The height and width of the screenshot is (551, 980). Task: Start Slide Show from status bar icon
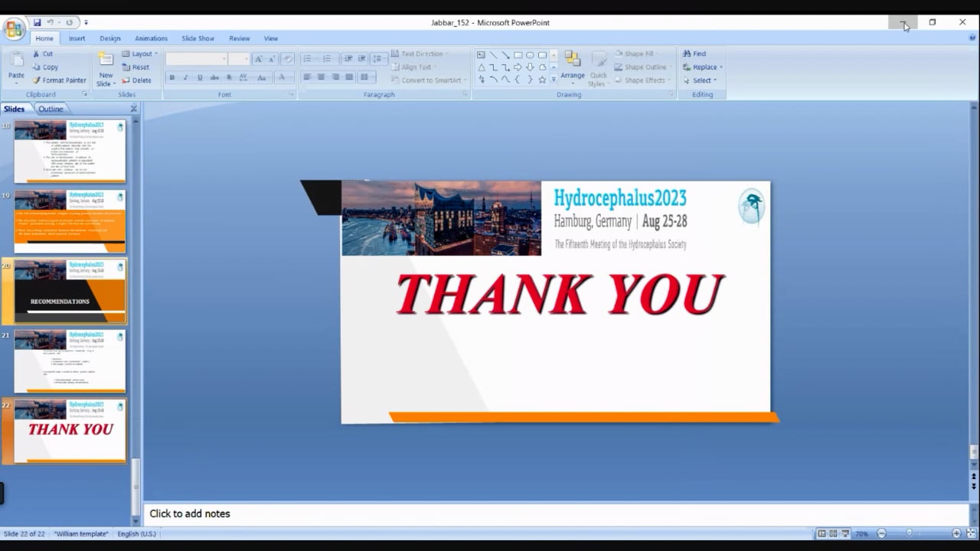click(845, 533)
